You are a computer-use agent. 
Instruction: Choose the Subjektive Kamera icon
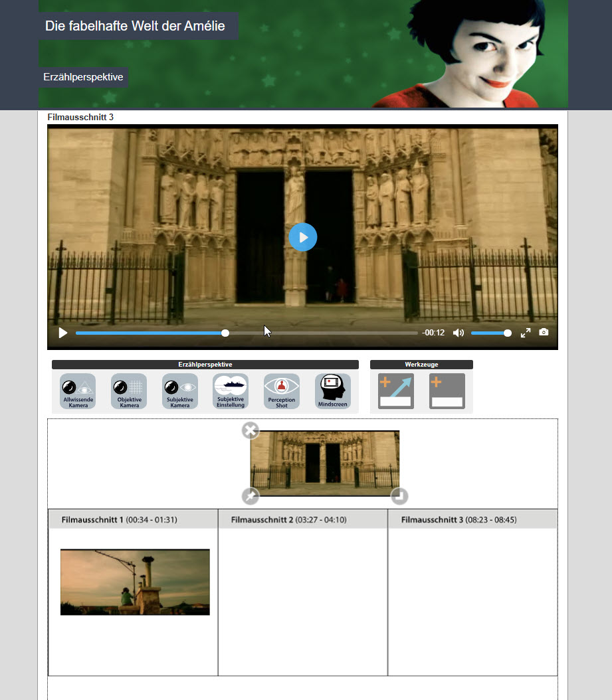click(180, 391)
